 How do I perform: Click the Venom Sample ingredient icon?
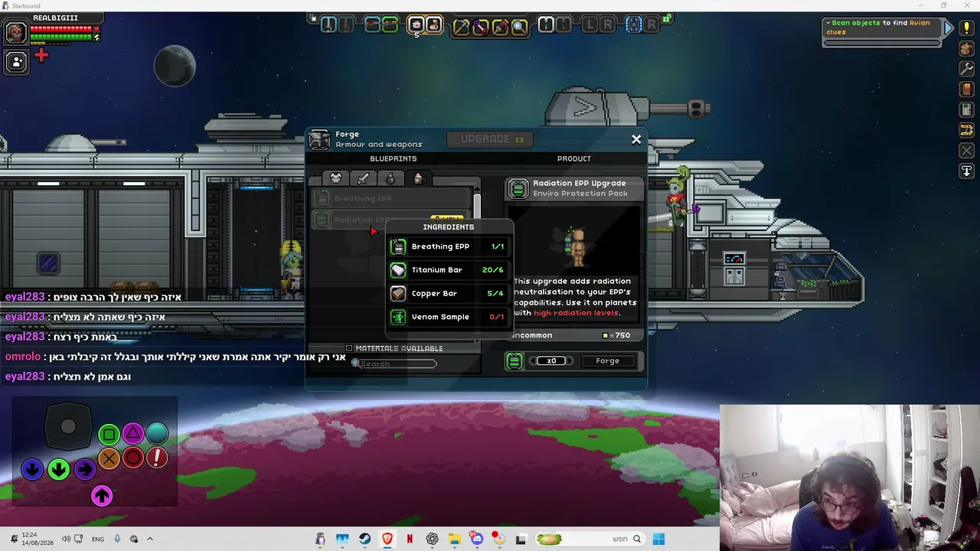[x=398, y=317]
